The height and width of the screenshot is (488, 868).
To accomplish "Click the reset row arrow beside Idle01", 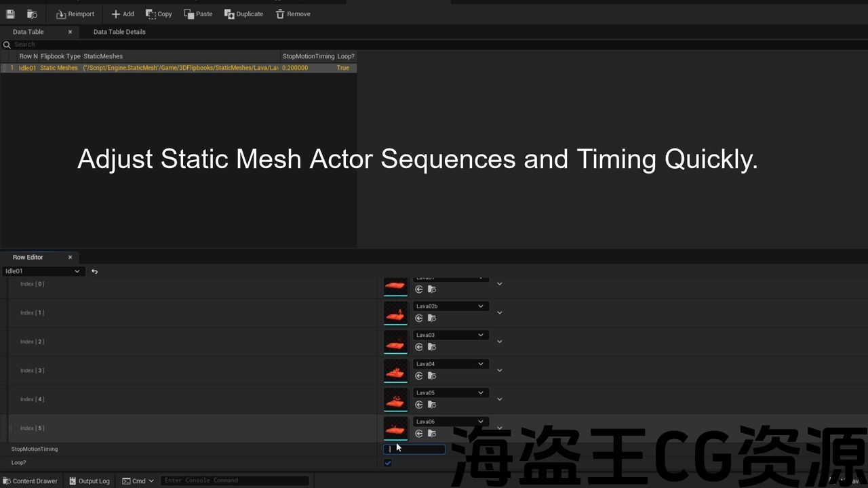I will pos(95,271).
